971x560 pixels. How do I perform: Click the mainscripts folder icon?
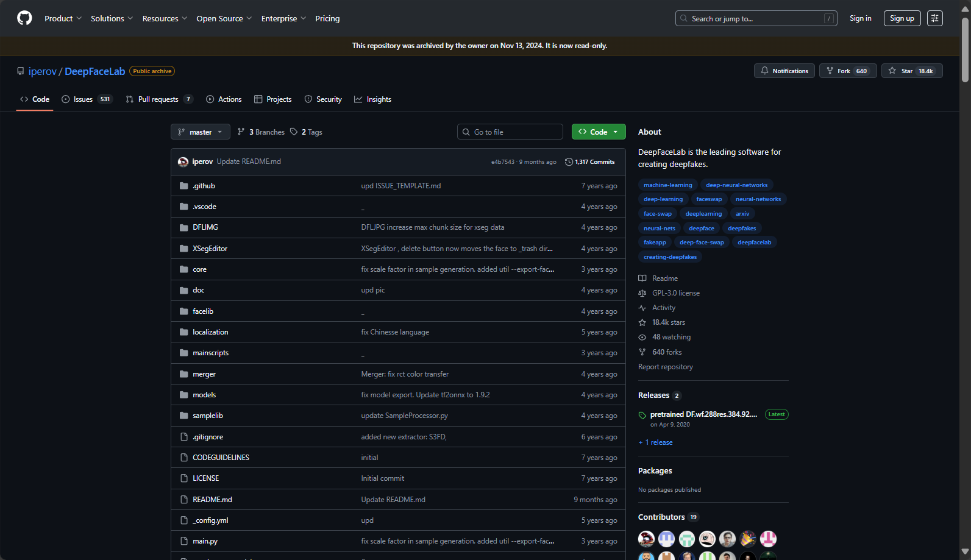coord(183,353)
